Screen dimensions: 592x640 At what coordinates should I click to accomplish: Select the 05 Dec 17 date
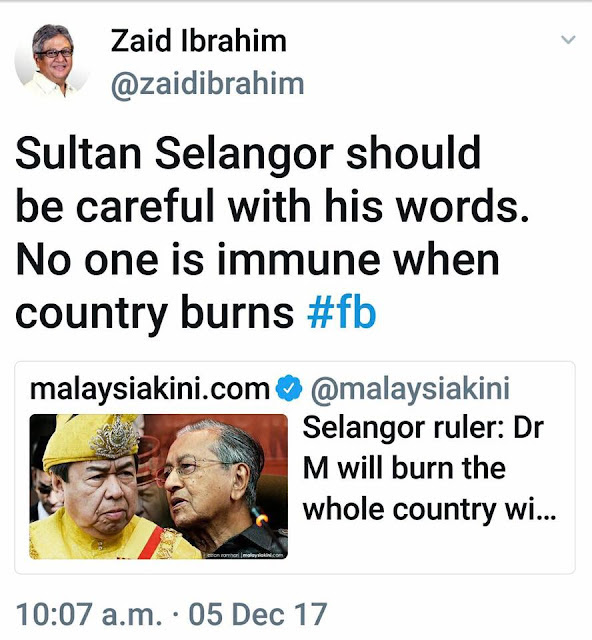(258, 614)
